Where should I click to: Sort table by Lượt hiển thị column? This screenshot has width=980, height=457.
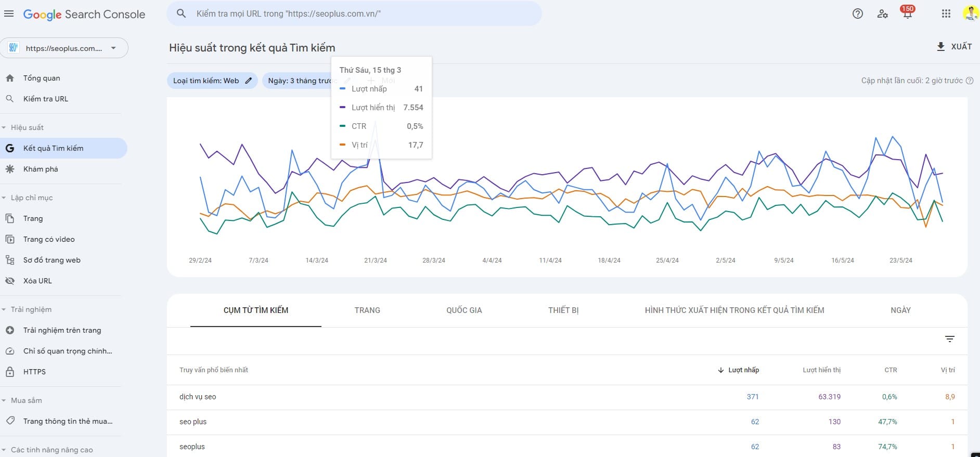[x=822, y=370]
